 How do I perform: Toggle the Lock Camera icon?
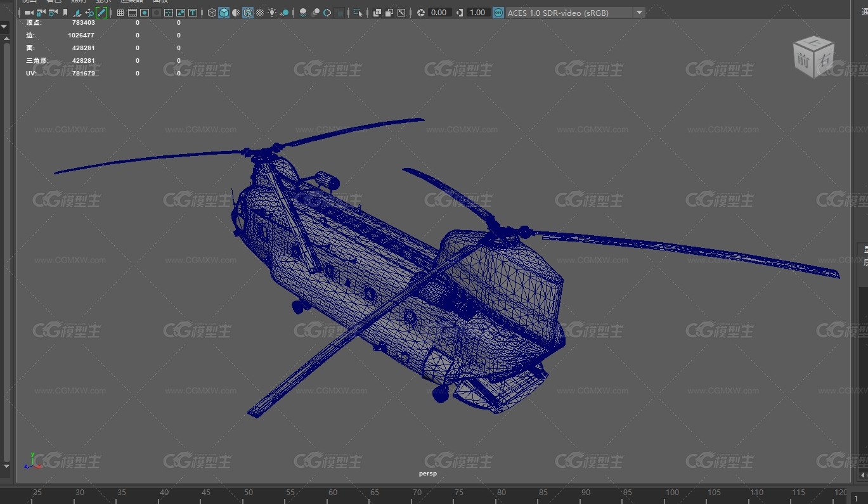41,13
